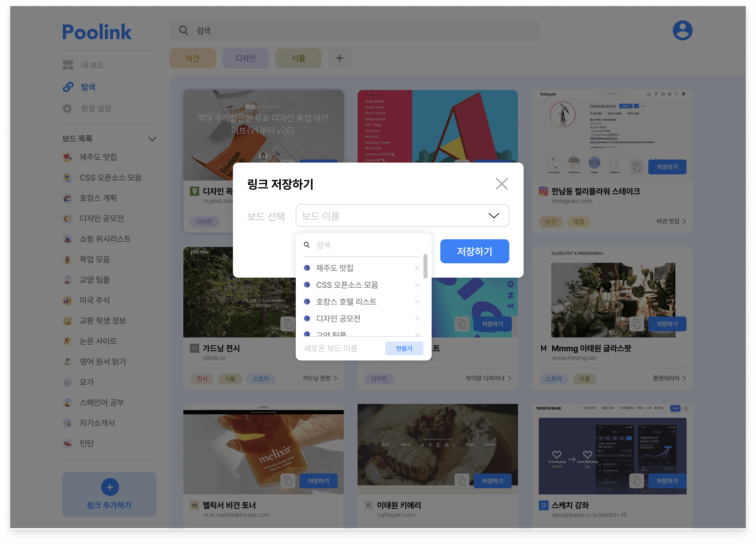Click the copy icon on 멜릭서 비건 토너 card
The image size is (756, 544).
tap(287, 481)
